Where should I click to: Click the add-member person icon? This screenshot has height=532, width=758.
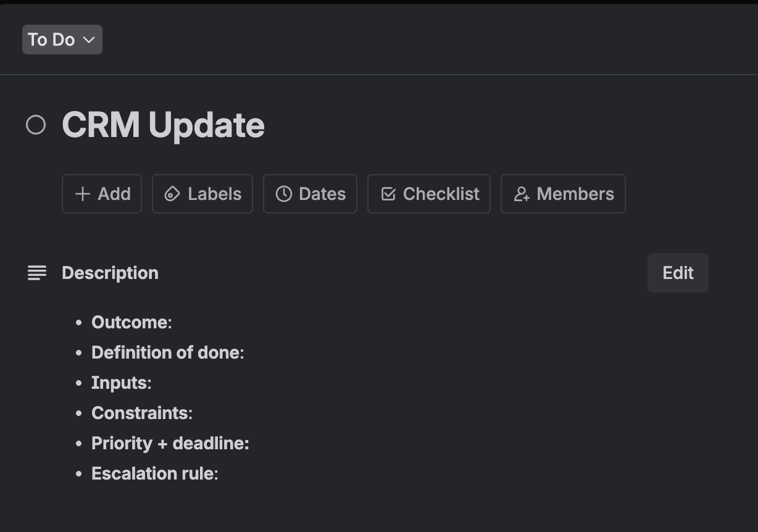522,194
